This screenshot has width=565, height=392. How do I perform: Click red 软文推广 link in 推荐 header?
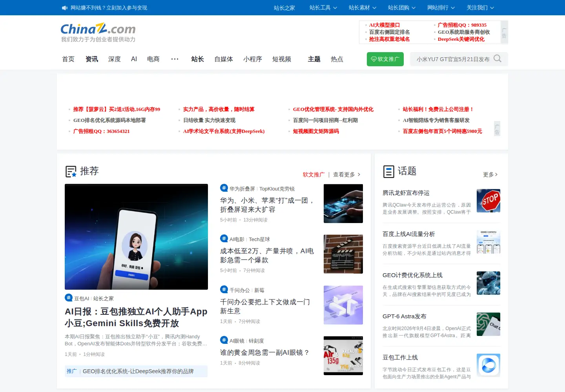tap(313, 174)
